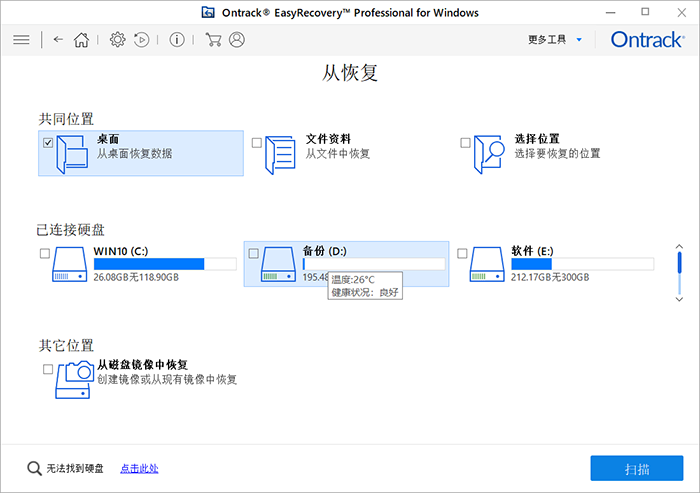
Task: Click the drive list scrollbar thumb
Action: pos(679,263)
